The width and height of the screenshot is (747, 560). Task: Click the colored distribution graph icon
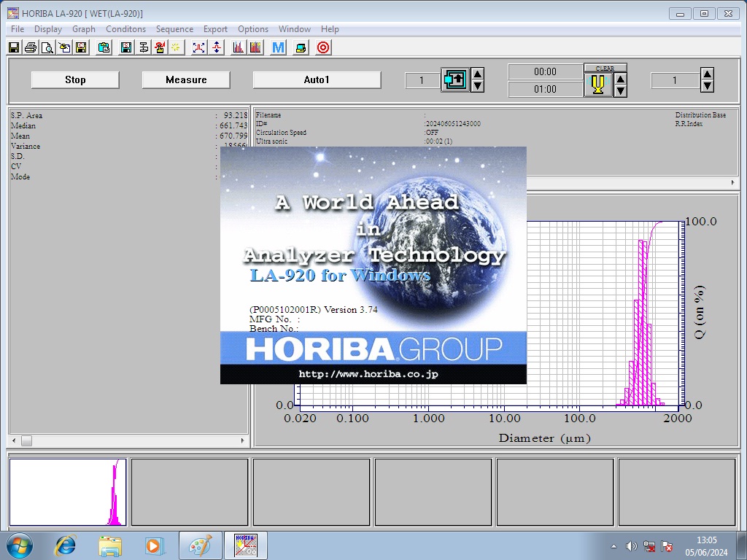[256, 47]
